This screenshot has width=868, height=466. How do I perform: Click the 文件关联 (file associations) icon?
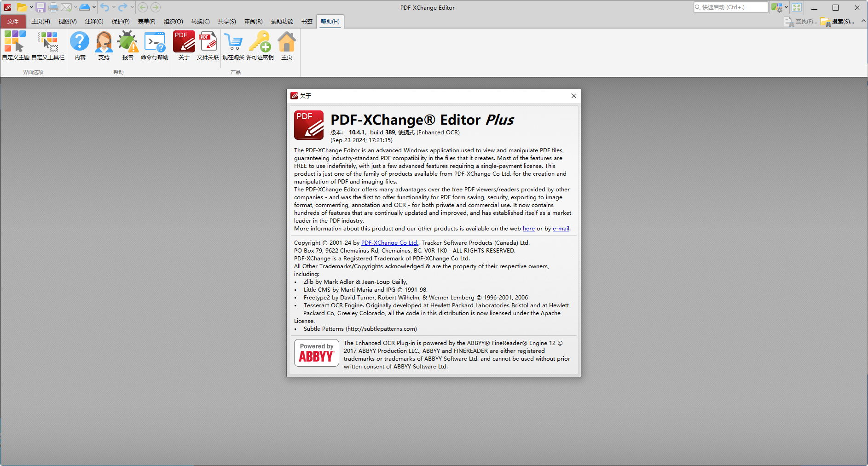208,45
